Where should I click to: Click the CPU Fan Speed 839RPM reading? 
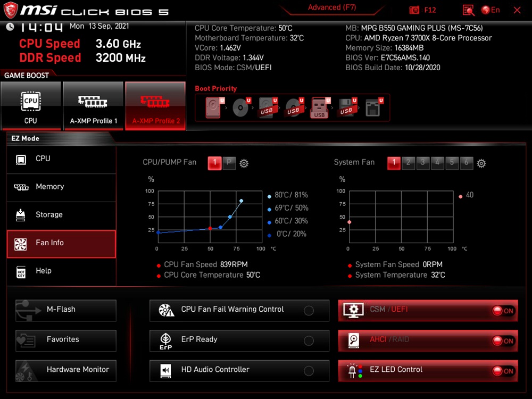206,264
